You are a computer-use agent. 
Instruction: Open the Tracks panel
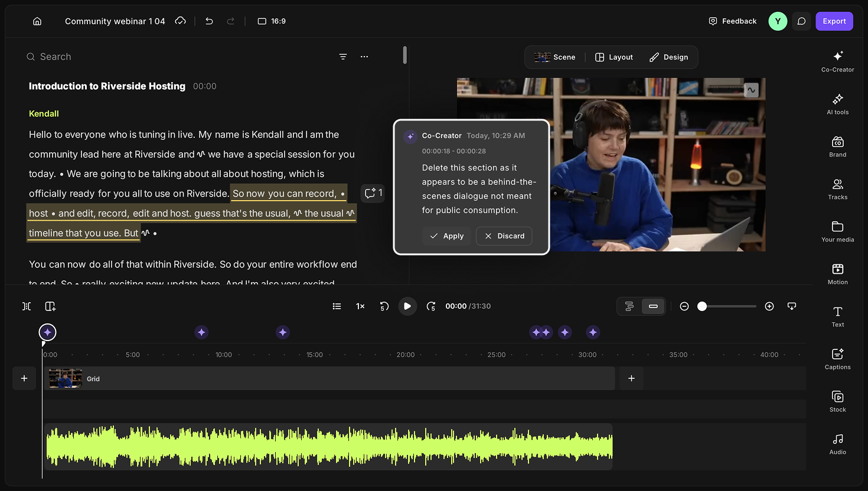[x=837, y=189]
